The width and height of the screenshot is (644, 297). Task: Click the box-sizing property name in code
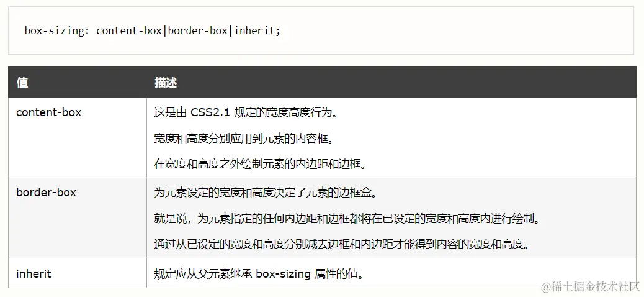[54, 31]
